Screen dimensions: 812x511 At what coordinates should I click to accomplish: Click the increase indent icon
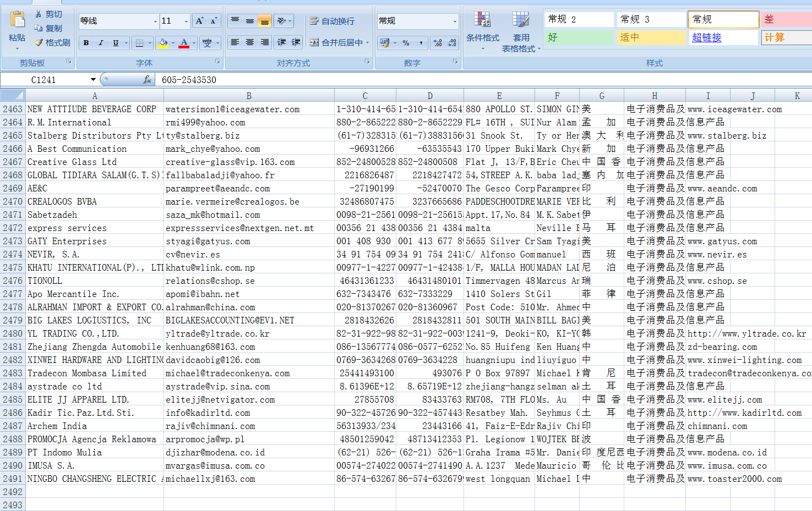296,42
